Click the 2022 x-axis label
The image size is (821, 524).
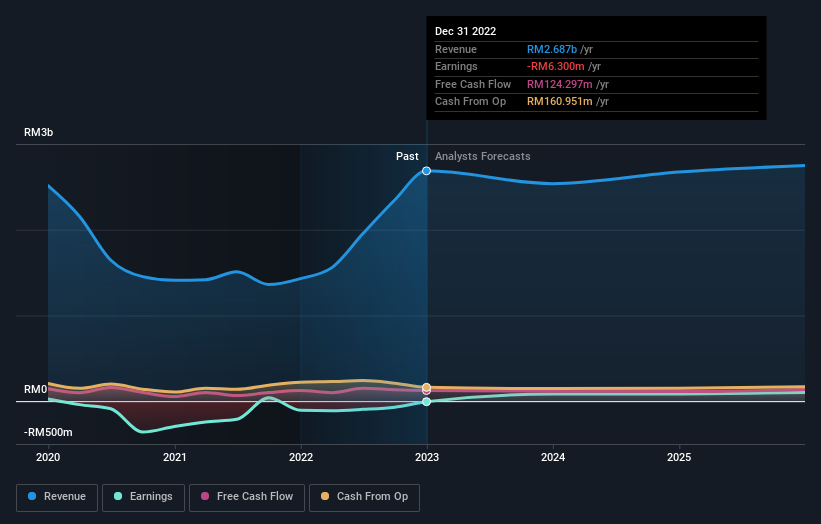click(x=301, y=457)
